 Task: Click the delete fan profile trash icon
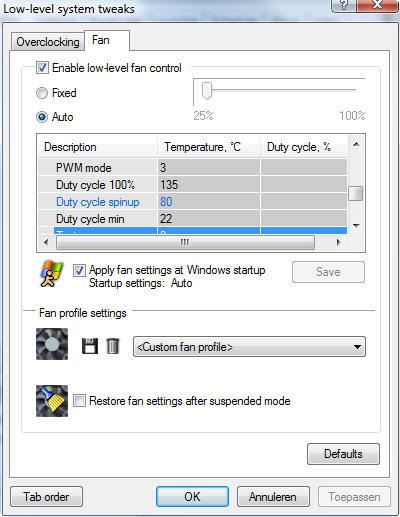click(x=113, y=346)
